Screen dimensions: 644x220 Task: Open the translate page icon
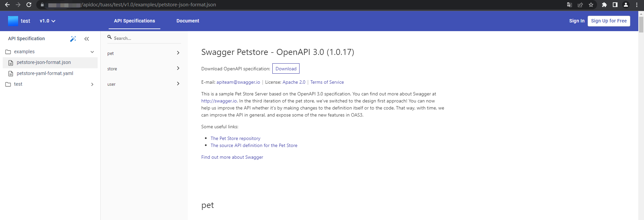(x=570, y=5)
